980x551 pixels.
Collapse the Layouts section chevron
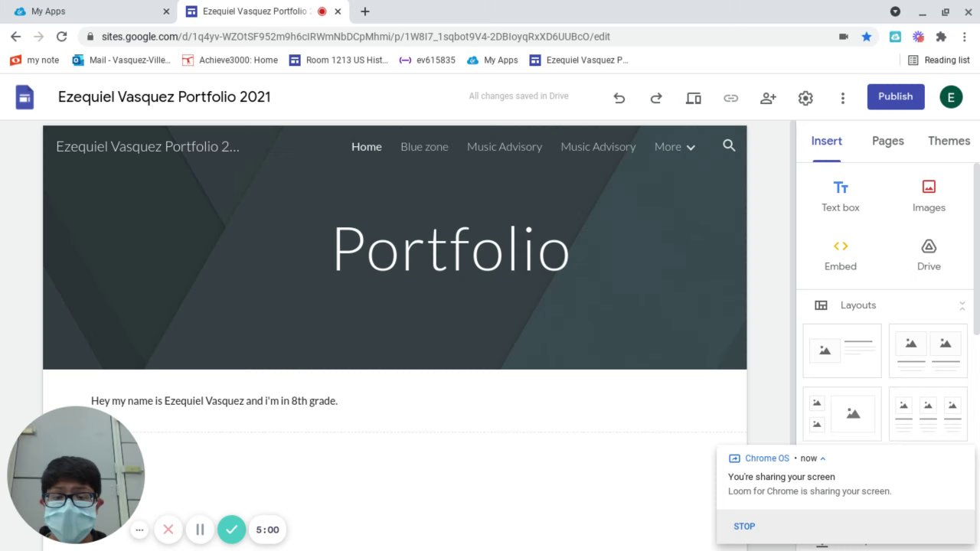(962, 305)
